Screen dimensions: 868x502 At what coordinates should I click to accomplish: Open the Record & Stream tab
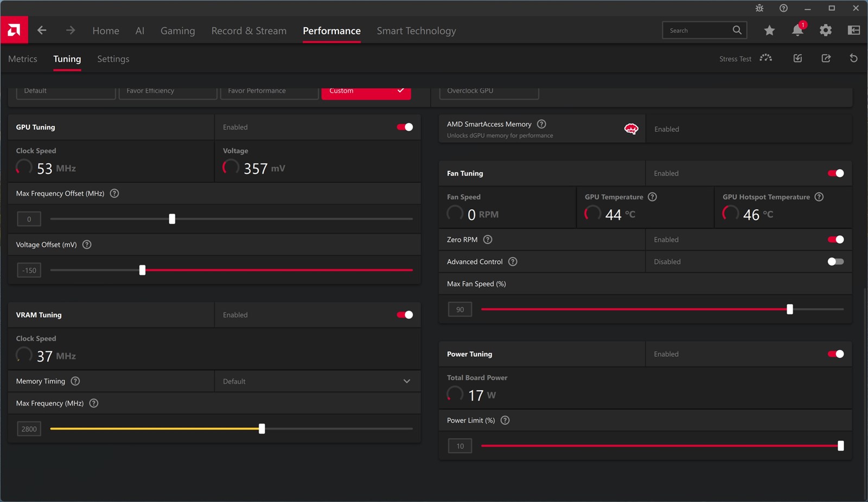249,31
